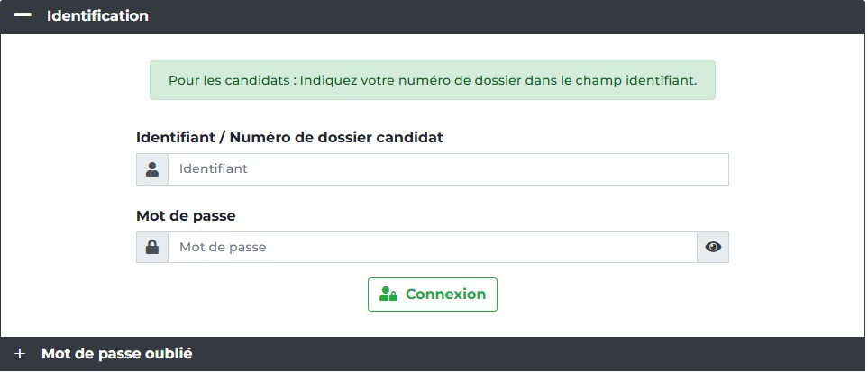Expand Mot de passe oublié with plus icon

pyautogui.click(x=21, y=354)
